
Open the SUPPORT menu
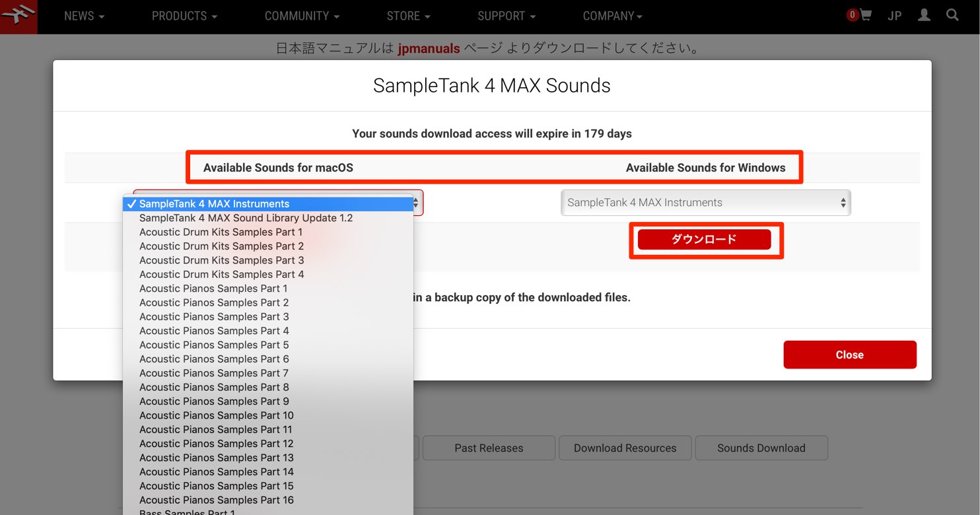[x=507, y=16]
